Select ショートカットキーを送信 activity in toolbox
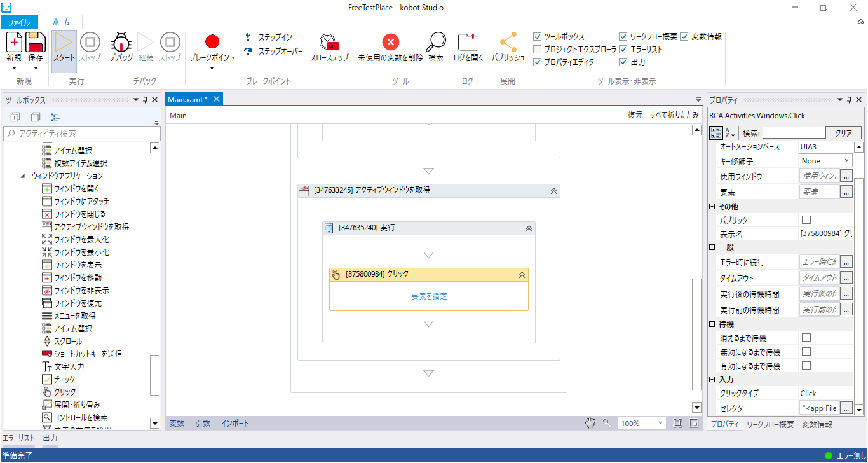 pyautogui.click(x=82, y=354)
